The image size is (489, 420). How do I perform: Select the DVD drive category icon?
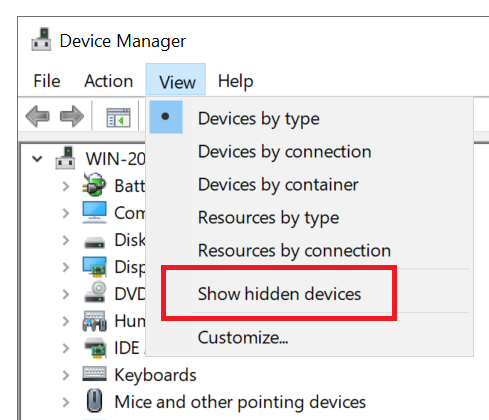coord(95,292)
